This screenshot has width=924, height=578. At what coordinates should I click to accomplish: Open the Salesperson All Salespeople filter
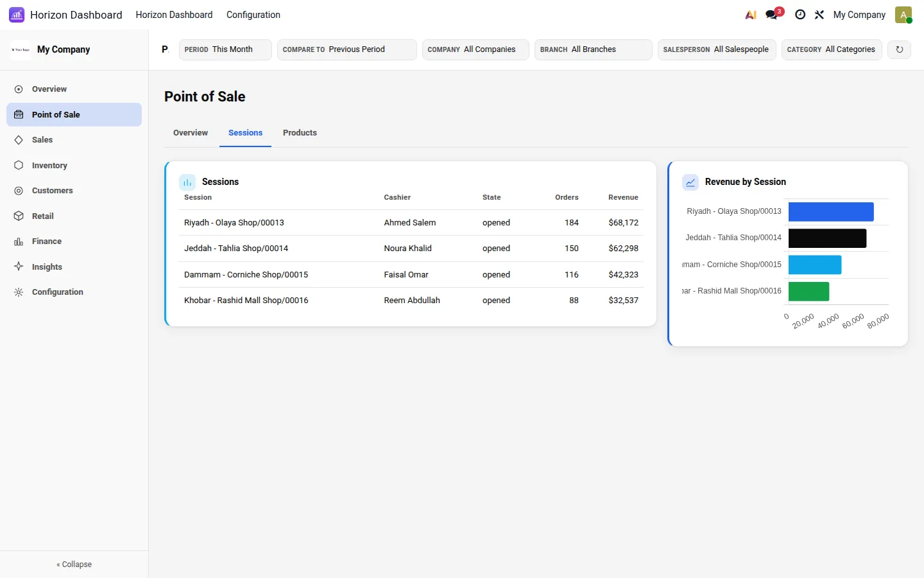[717, 49]
